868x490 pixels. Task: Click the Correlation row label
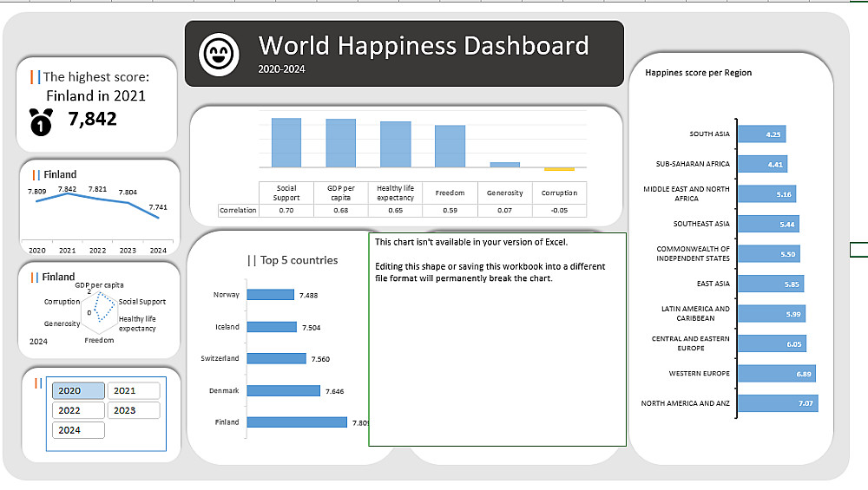click(x=238, y=210)
